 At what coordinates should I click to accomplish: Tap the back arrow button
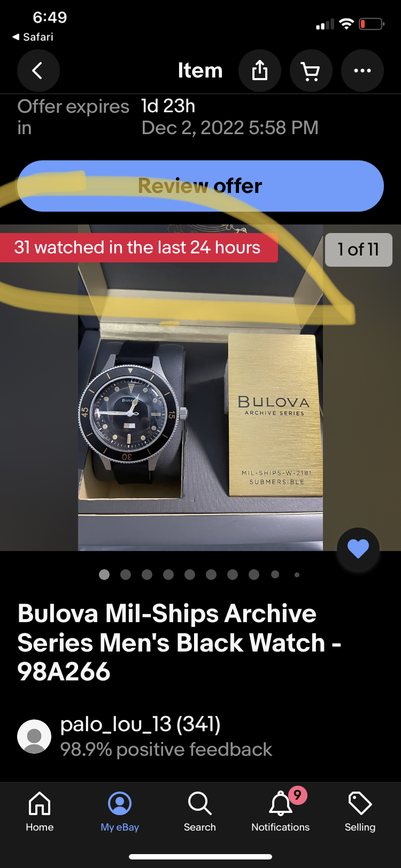point(38,71)
